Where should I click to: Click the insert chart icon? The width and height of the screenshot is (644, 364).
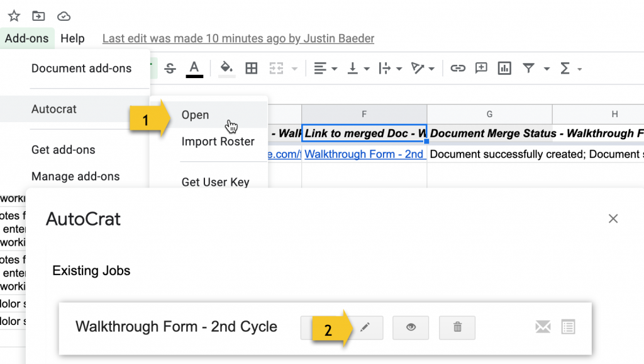(x=504, y=68)
